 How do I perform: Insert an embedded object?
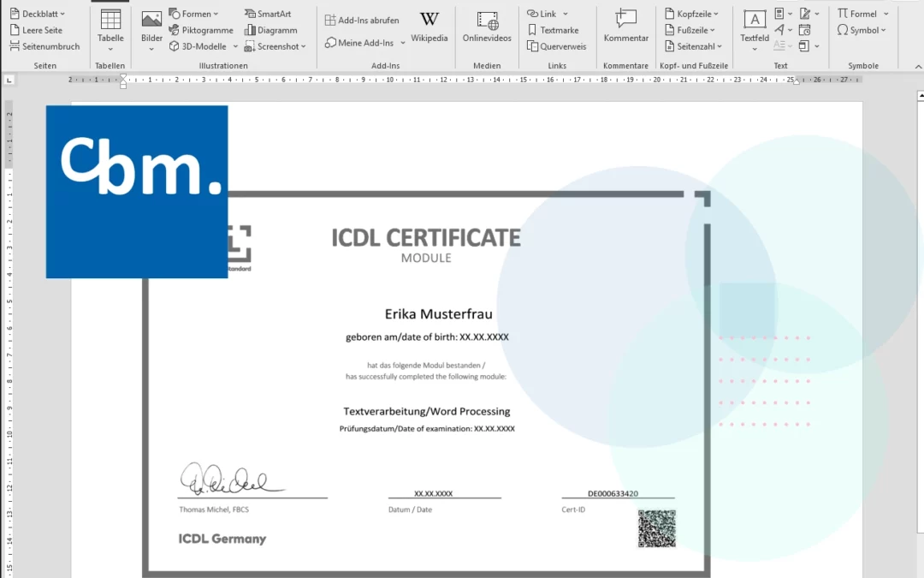point(804,45)
